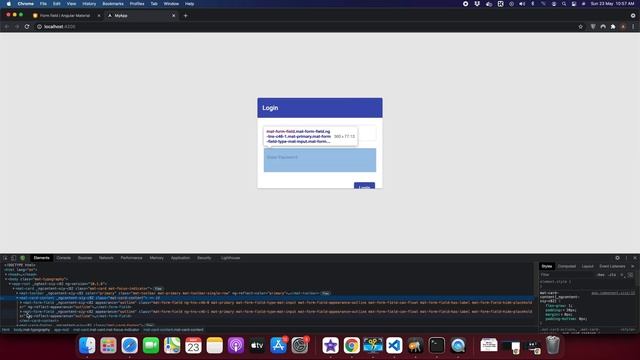Open Terminal from the Dock
Image resolution: width=640 pixels, height=360 pixels.
(x=437, y=346)
